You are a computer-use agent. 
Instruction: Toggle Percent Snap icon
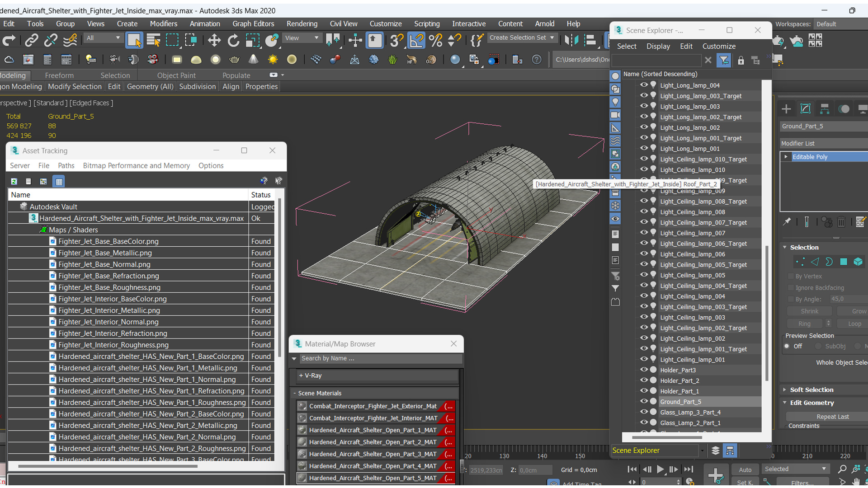pos(435,41)
